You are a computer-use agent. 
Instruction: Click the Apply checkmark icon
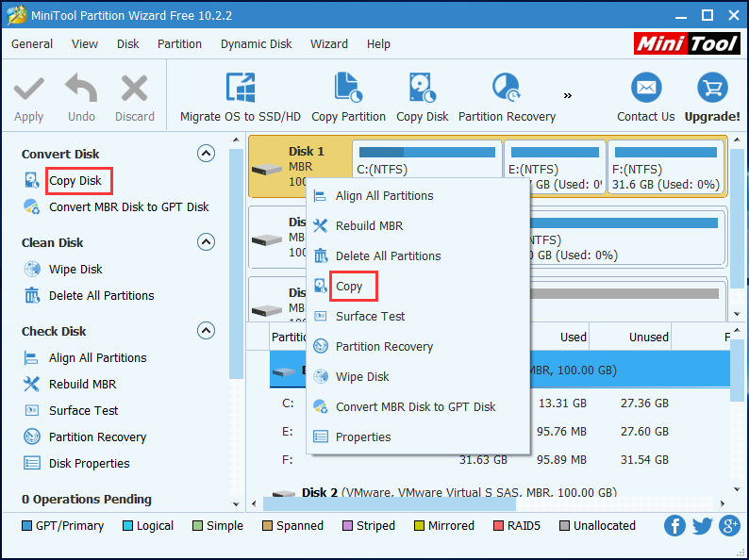tap(28, 89)
